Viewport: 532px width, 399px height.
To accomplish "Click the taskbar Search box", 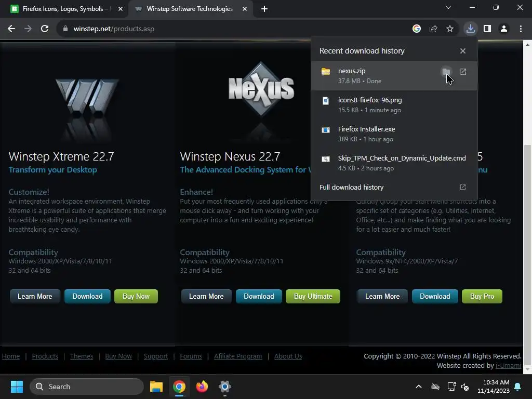I will tap(87, 387).
